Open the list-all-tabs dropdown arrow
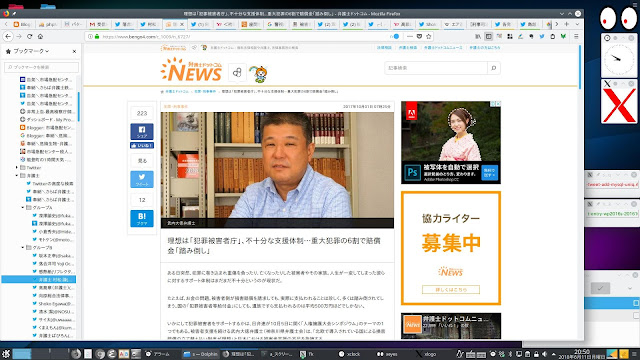This screenshot has width=640, height=360. (x=577, y=24)
